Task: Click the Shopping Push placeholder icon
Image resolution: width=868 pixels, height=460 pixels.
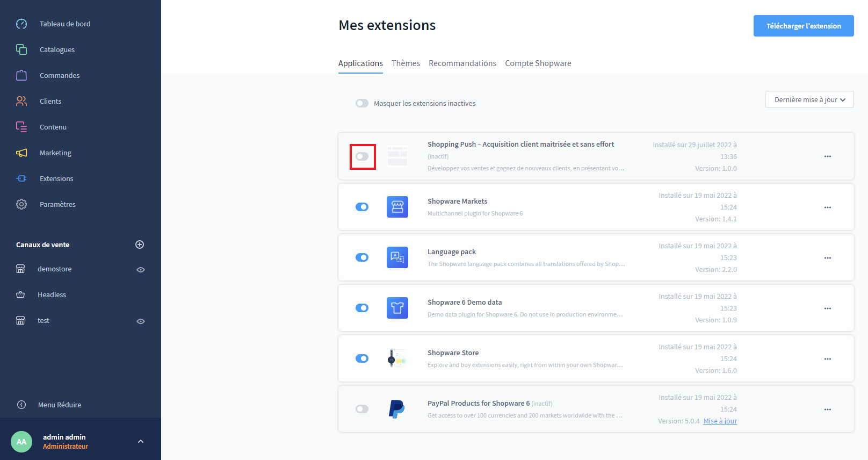Action: coord(397,156)
